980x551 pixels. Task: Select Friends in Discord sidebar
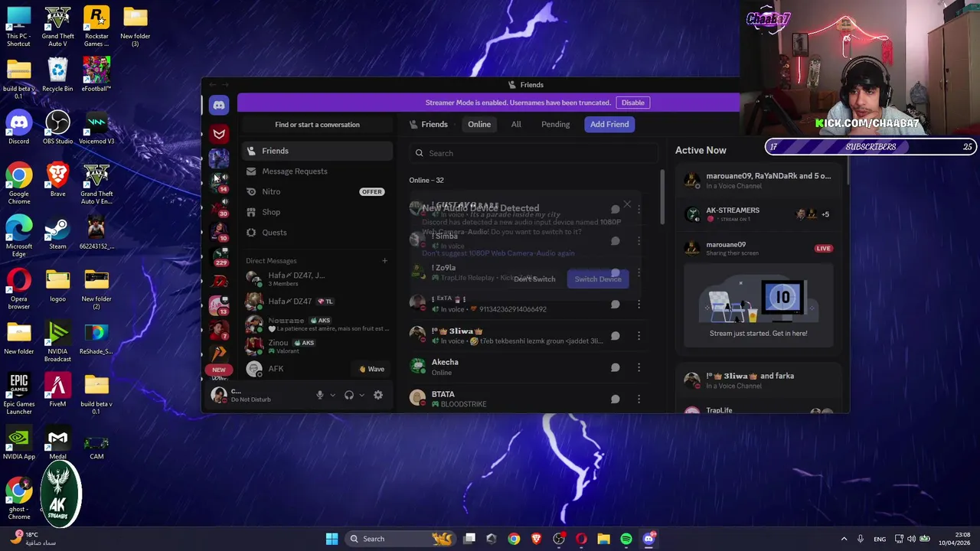[317, 151]
